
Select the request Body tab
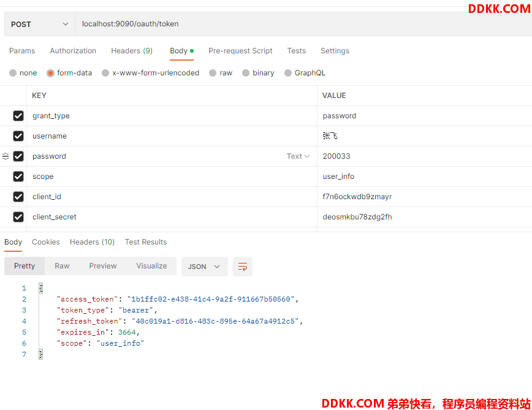point(181,51)
